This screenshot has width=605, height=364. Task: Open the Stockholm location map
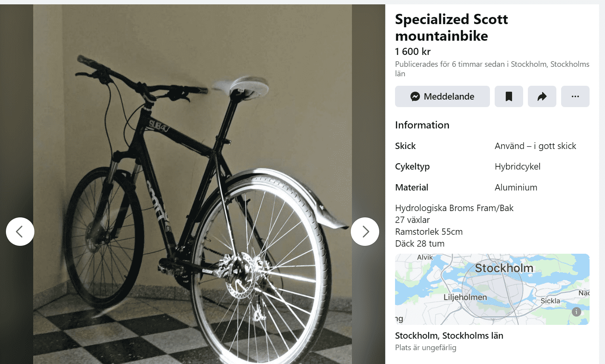pos(492,289)
